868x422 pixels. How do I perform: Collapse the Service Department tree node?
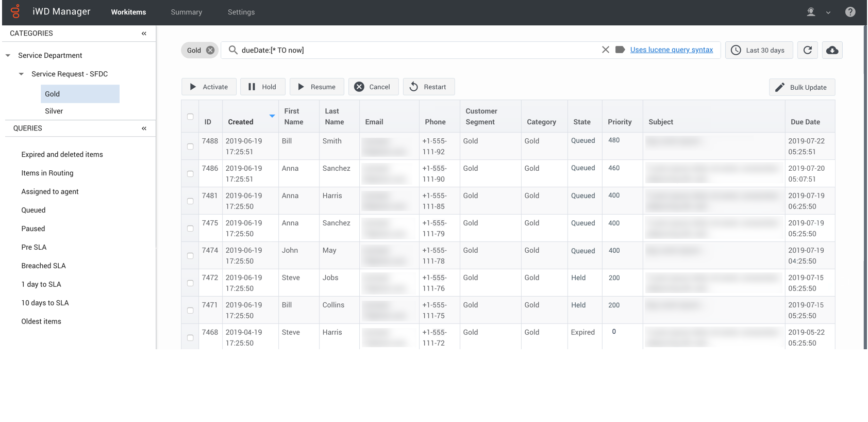[8, 56]
